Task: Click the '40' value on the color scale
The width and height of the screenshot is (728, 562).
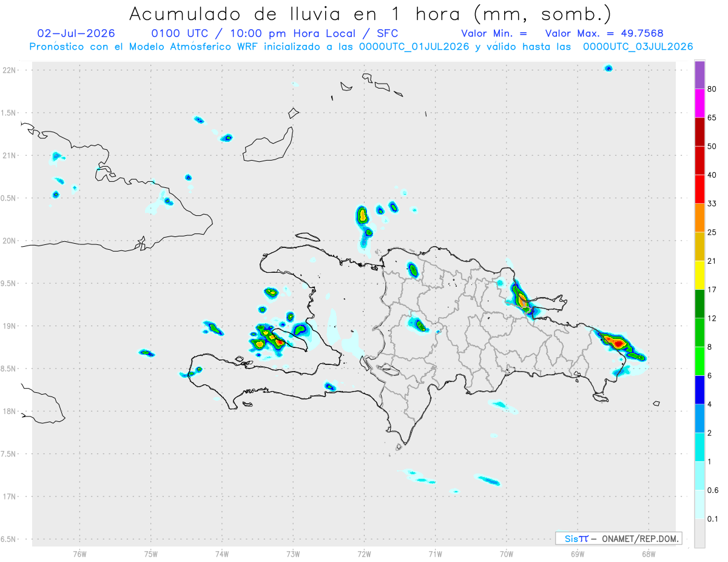Action: pos(712,175)
